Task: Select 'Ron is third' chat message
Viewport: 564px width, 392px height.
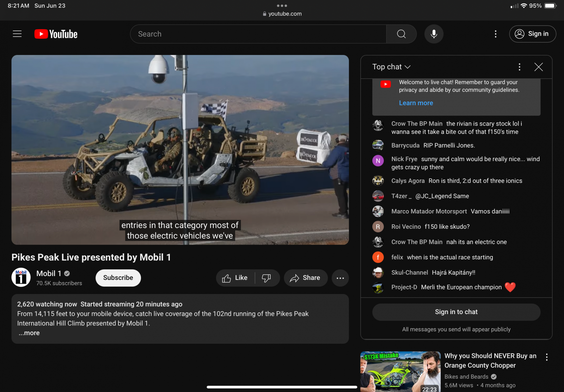Action: pos(476,181)
